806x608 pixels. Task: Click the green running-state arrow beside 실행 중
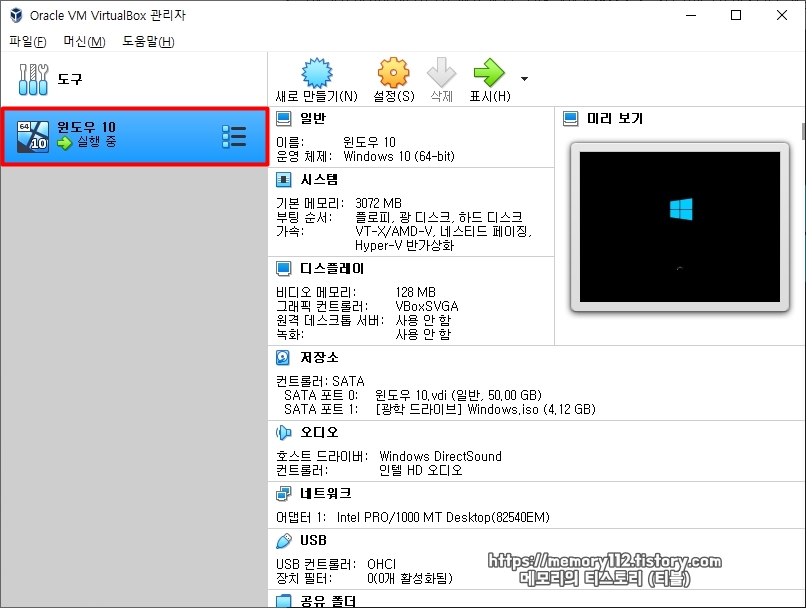tap(64, 142)
